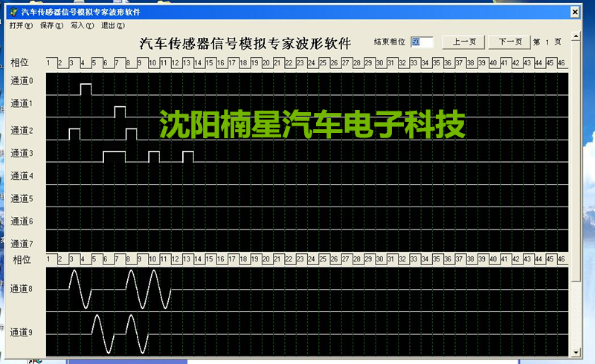The image size is (595, 364).
Task: Click the first sine wave on 通道9
Action: pos(103,334)
